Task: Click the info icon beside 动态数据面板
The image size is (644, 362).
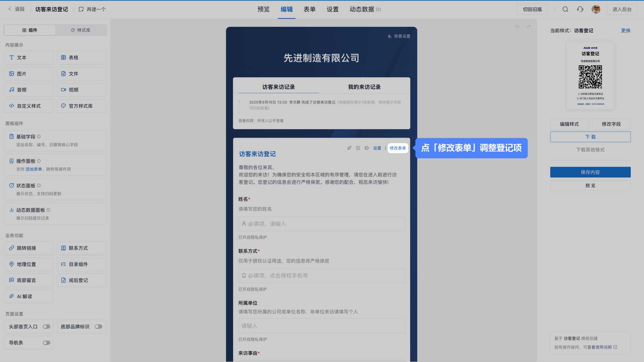Action: pyautogui.click(x=48, y=210)
